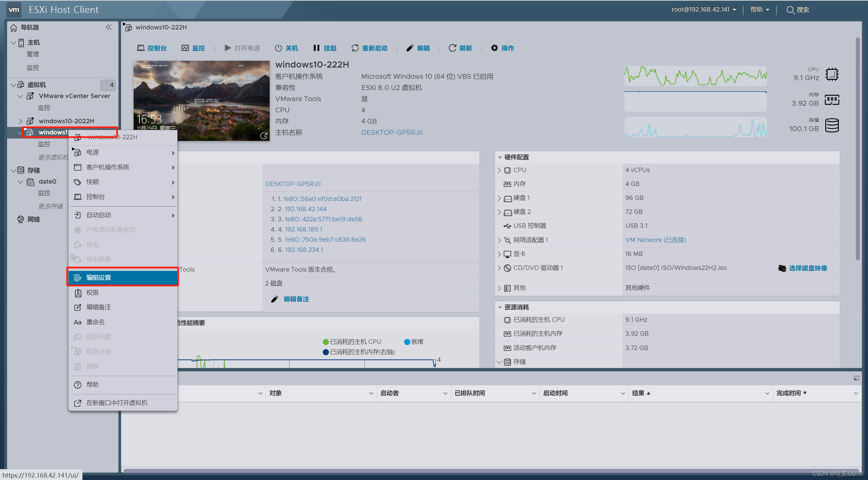Expand the CD/DVD drive 1 row
Viewport: 868px width, 480px height.
(499, 268)
